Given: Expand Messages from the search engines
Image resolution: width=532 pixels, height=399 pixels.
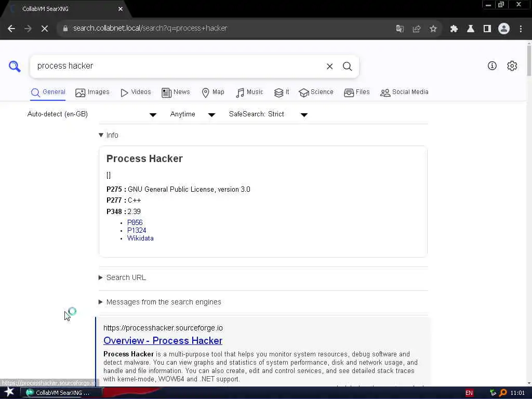Looking at the screenshot, I should tap(160, 302).
